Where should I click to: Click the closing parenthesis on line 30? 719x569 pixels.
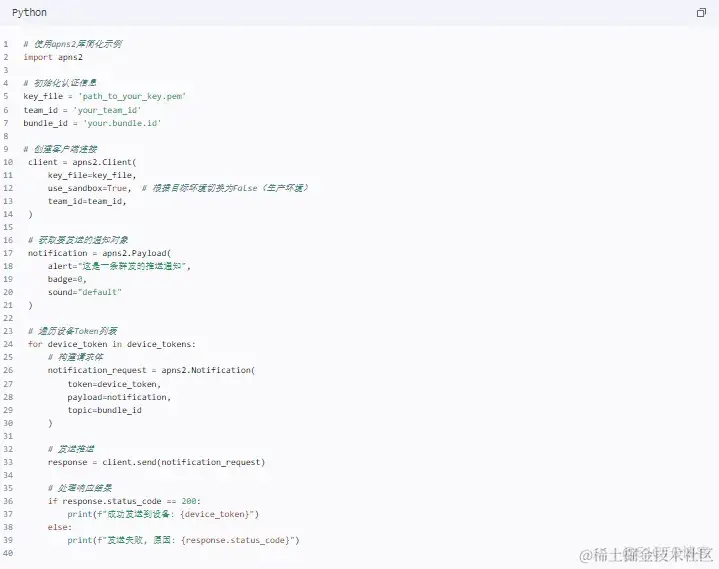pyautogui.click(x=50, y=423)
